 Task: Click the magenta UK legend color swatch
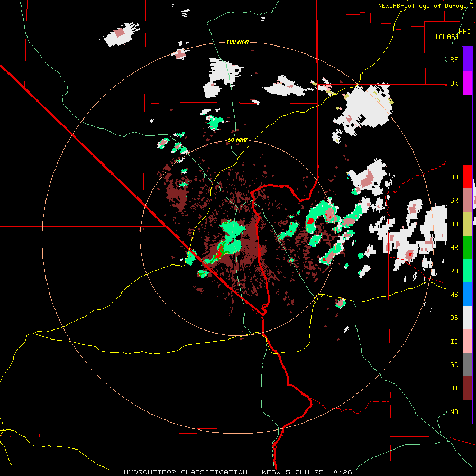(467, 83)
